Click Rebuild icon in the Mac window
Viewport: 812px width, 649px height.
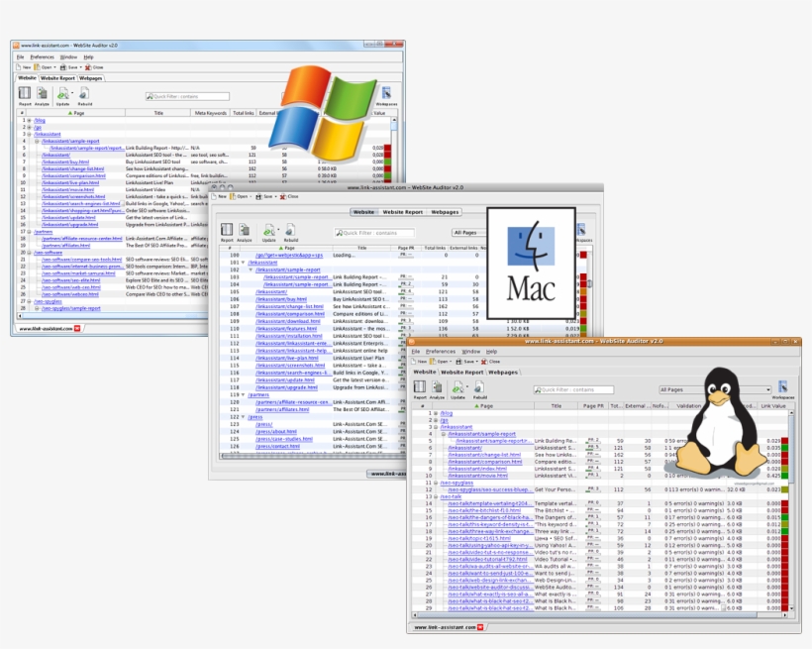point(290,230)
